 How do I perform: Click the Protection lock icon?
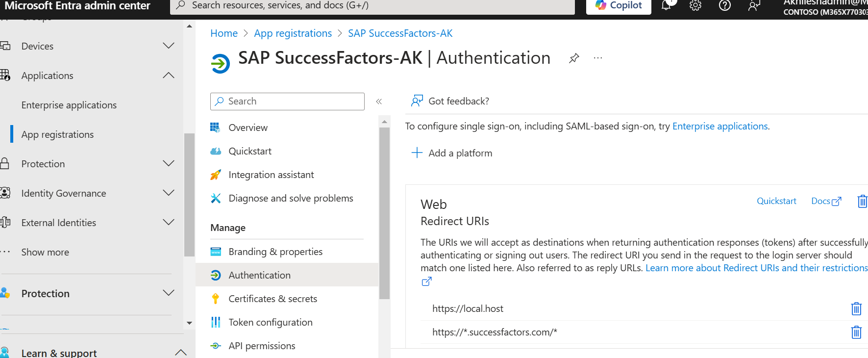pyautogui.click(x=5, y=163)
